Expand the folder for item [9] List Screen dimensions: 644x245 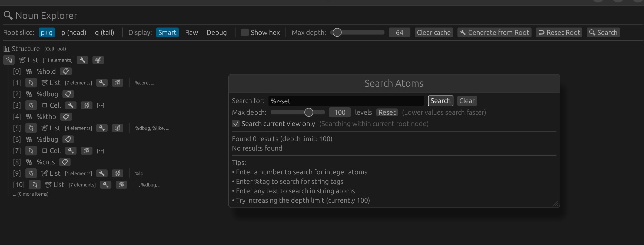(x=31, y=173)
